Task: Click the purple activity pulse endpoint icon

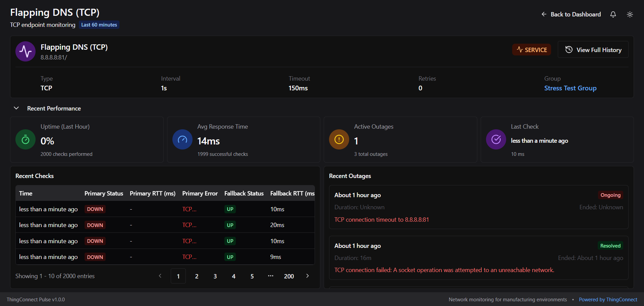Action: pos(25,51)
